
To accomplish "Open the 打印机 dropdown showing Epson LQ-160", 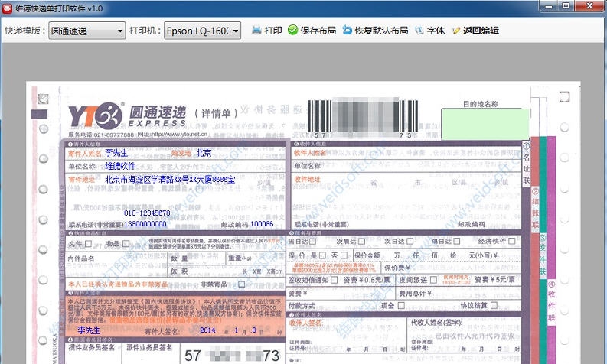I will (x=203, y=31).
